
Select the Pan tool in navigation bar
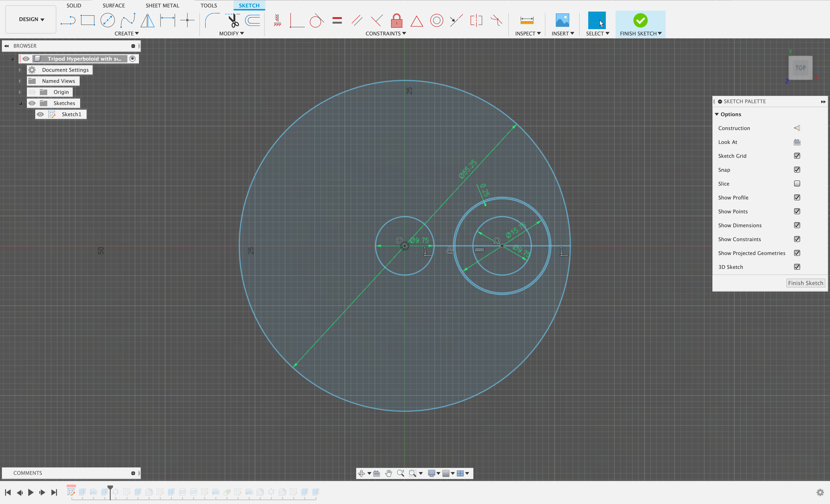tap(388, 473)
